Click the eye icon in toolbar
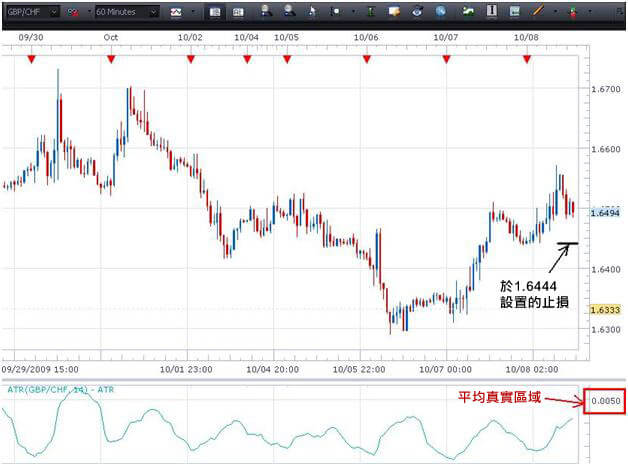The image size is (628, 466). coord(415,13)
